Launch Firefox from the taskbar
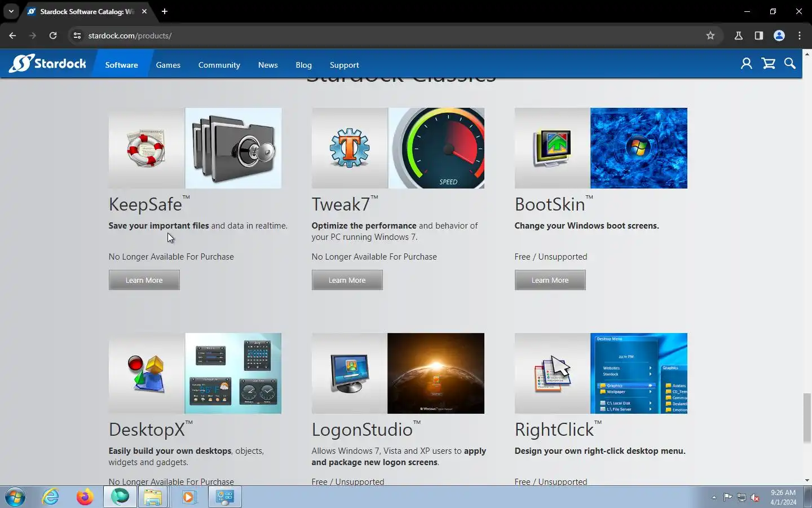Screen dimensions: 812x508 [x=85, y=497]
